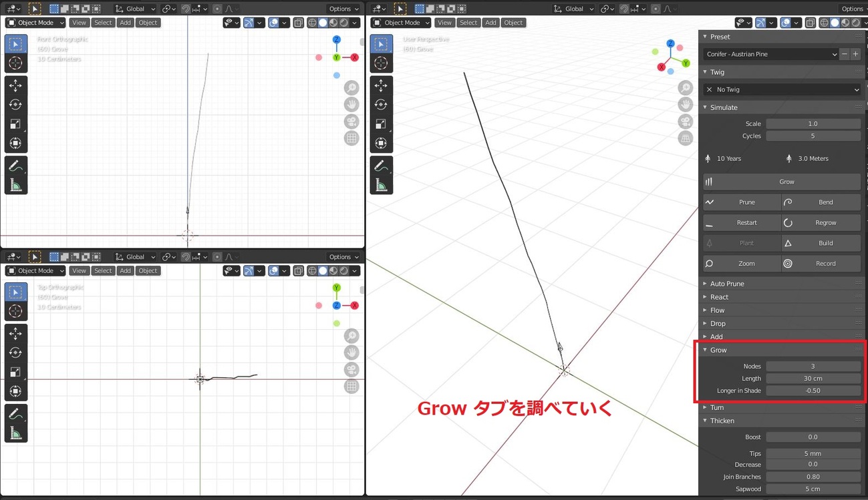Click the Grow button in Simulate panel
The width and height of the screenshot is (868, 500).
point(782,182)
